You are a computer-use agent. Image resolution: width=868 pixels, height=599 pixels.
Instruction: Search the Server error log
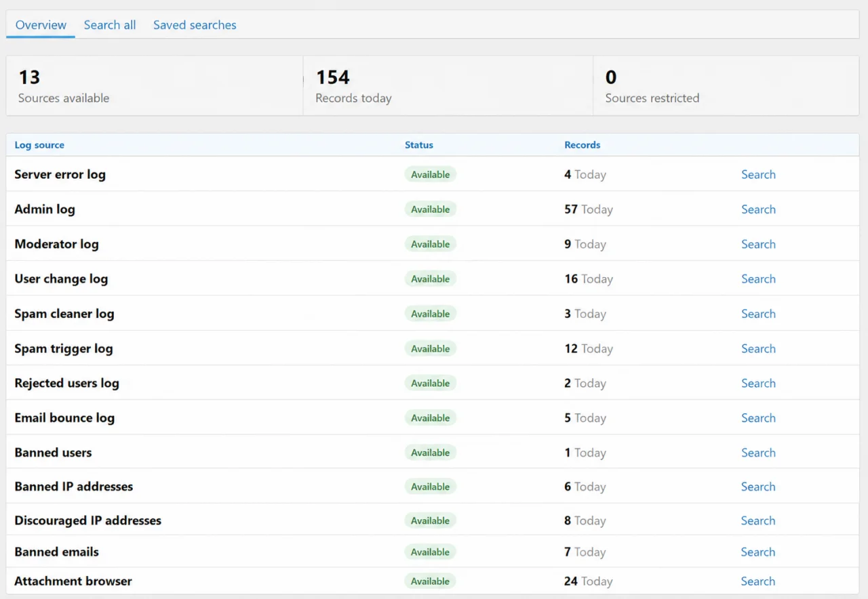coord(758,174)
